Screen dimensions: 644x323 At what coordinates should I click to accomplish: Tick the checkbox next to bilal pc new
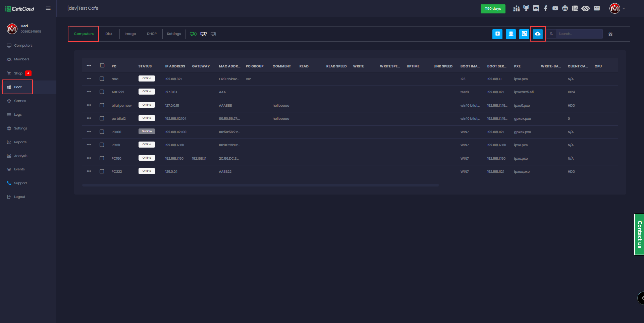(x=102, y=105)
